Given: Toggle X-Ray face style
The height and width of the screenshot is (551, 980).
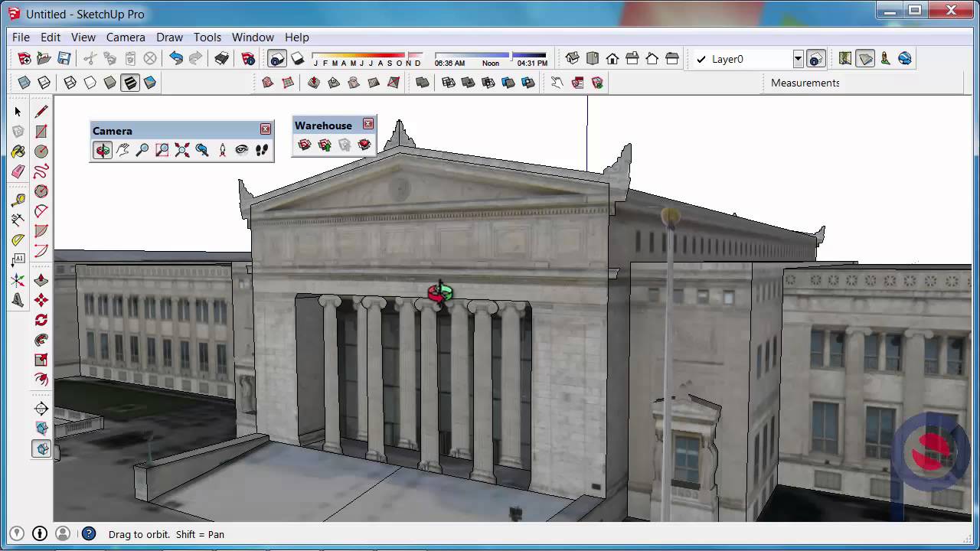Looking at the screenshot, I should click(x=24, y=83).
